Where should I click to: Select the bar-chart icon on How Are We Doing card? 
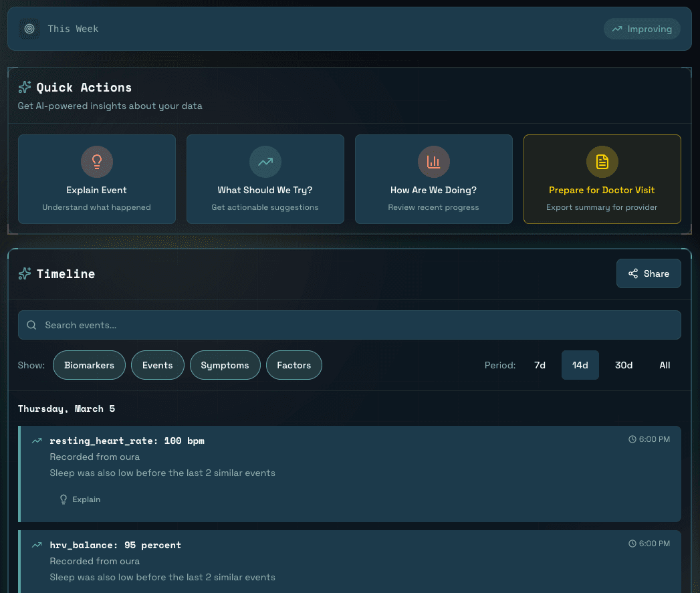(433, 161)
